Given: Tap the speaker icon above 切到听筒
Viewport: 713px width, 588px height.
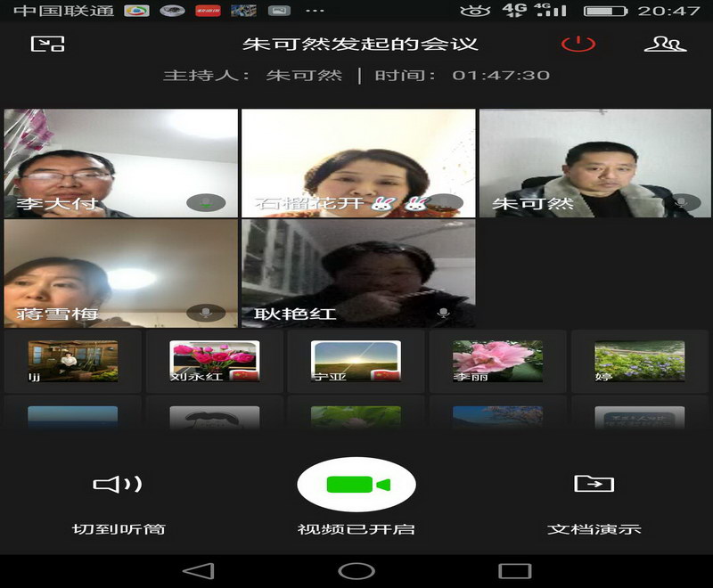Looking at the screenshot, I should pyautogui.click(x=119, y=484).
